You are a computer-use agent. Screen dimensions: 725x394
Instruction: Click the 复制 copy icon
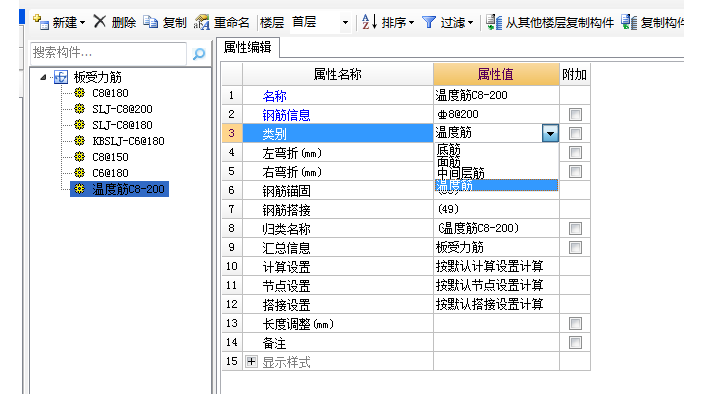tap(150, 22)
